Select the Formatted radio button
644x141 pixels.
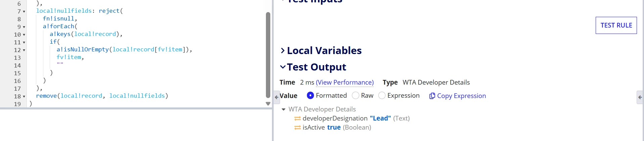pyautogui.click(x=311, y=96)
